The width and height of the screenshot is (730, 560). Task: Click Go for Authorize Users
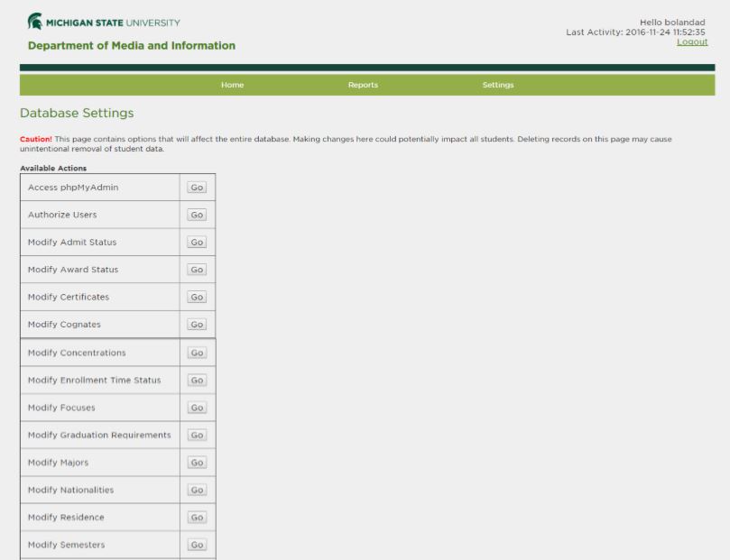(x=197, y=215)
